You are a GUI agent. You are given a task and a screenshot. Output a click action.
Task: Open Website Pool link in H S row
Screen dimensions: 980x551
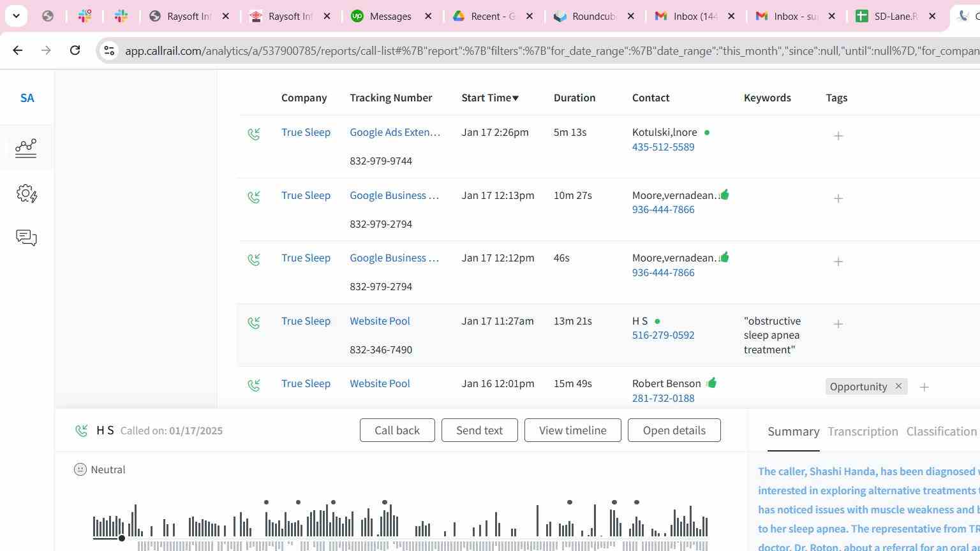380,321
